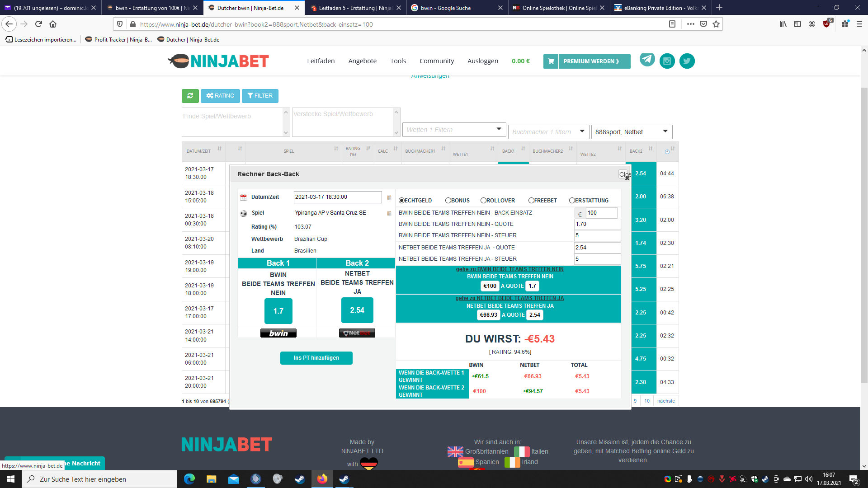Bookmark page with the star icon

pos(716,24)
